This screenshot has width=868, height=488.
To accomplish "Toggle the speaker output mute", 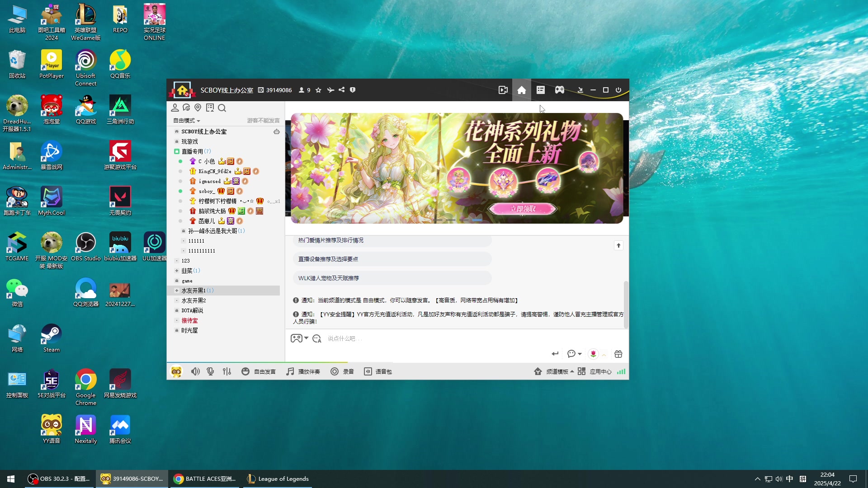I will point(195,371).
